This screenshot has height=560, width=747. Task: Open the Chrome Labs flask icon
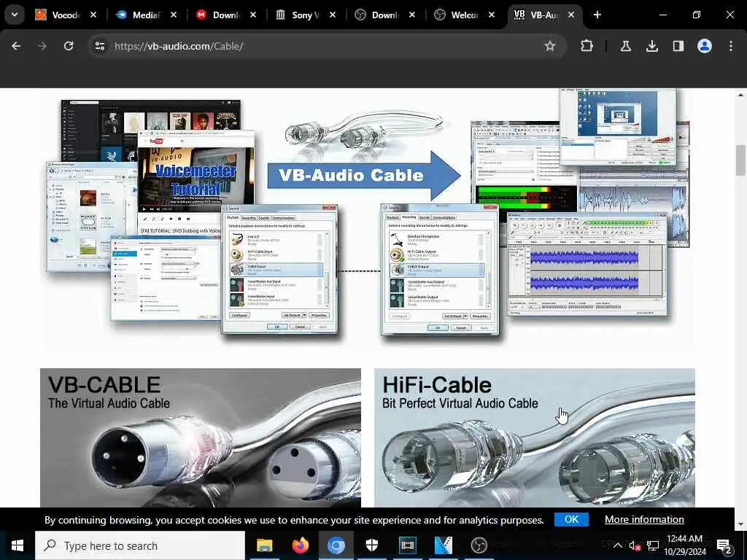tap(625, 46)
